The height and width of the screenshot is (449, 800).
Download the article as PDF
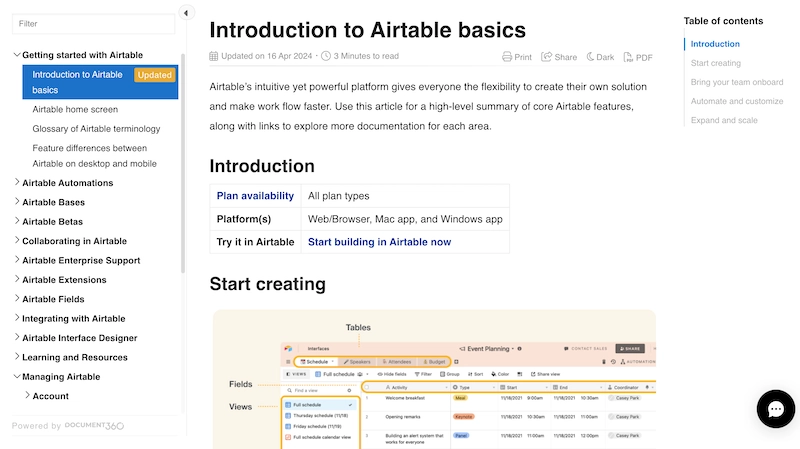[638, 57]
